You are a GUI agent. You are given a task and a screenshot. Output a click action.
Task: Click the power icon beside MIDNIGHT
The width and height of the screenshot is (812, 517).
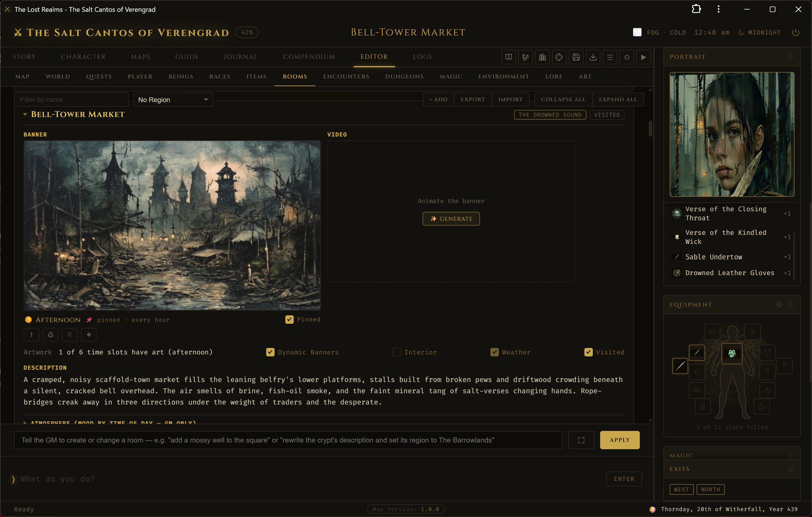pyautogui.click(x=795, y=32)
